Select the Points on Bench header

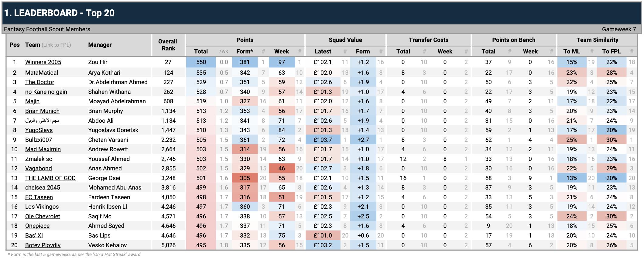[x=513, y=40]
